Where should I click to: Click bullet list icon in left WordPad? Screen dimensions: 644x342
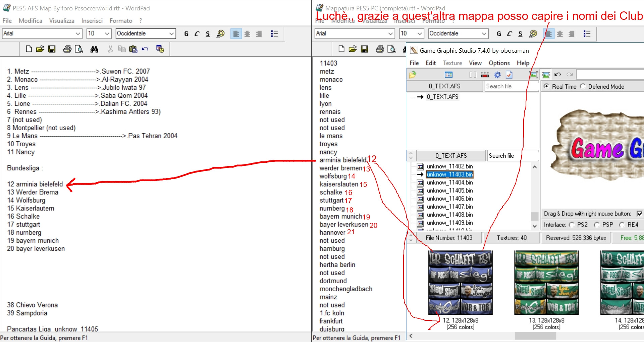(x=274, y=34)
